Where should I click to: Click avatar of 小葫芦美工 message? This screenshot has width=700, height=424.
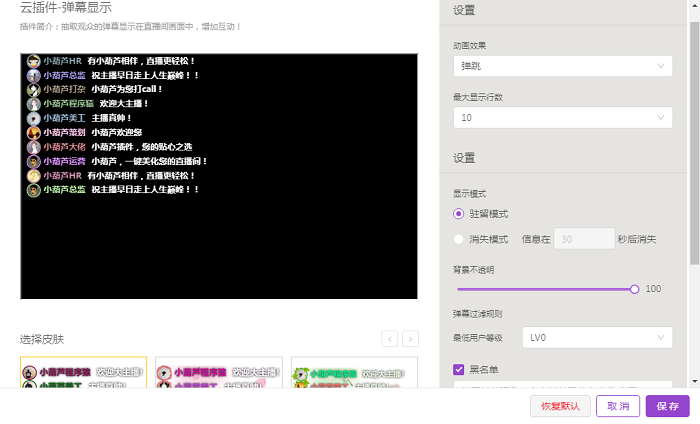click(33, 118)
